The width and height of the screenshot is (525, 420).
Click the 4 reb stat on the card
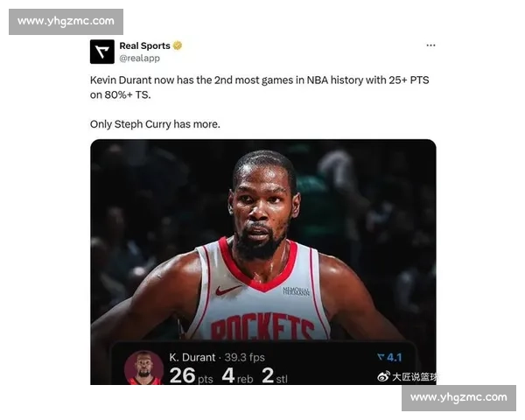[x=237, y=375]
